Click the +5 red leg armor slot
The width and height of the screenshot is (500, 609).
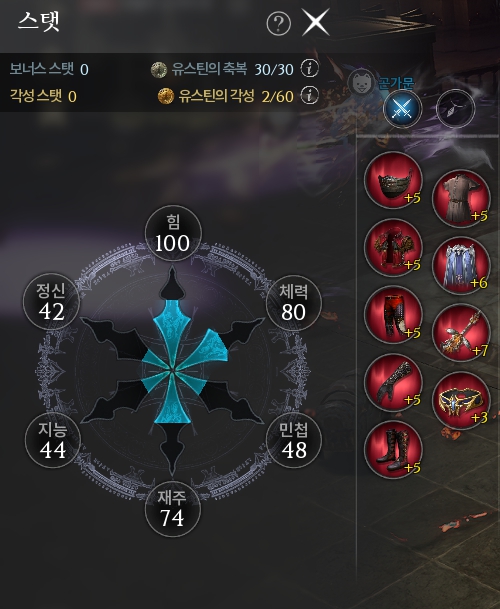coord(394,315)
